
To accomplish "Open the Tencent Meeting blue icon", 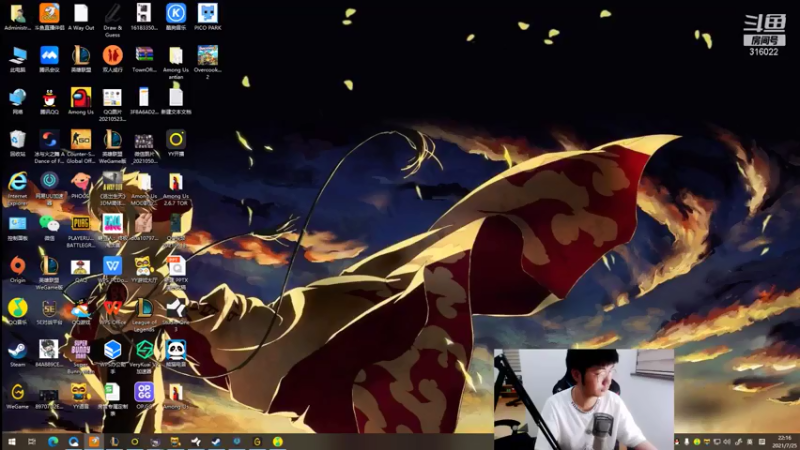I will pos(49,56).
